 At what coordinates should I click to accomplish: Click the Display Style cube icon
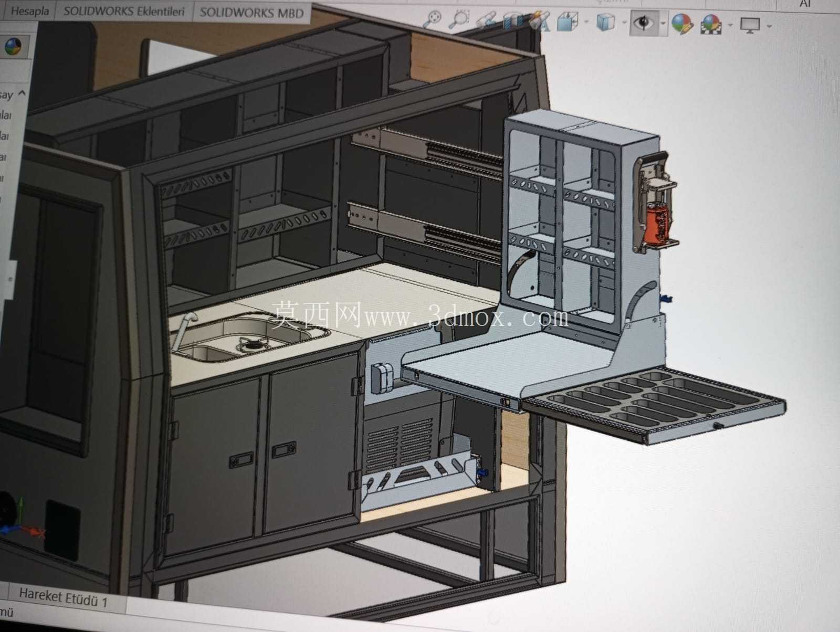pyautogui.click(x=606, y=23)
